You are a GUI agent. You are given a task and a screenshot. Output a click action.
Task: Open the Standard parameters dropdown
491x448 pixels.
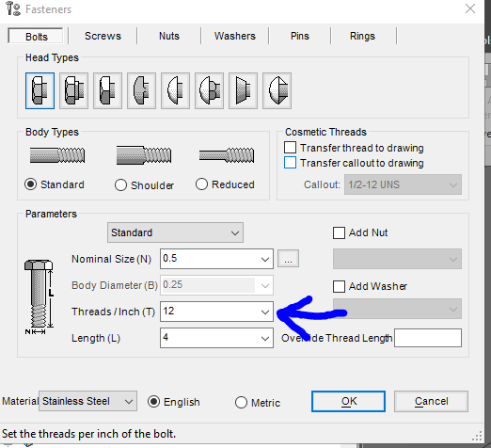pos(175,232)
